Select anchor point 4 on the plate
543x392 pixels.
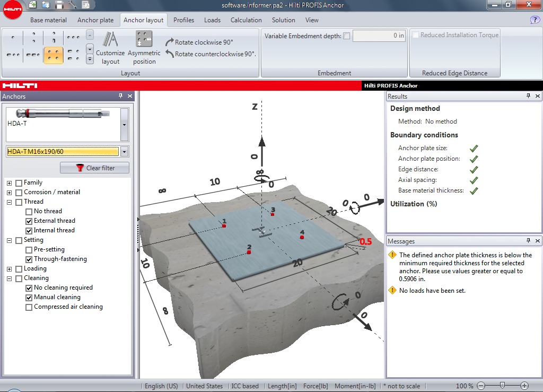(302, 237)
